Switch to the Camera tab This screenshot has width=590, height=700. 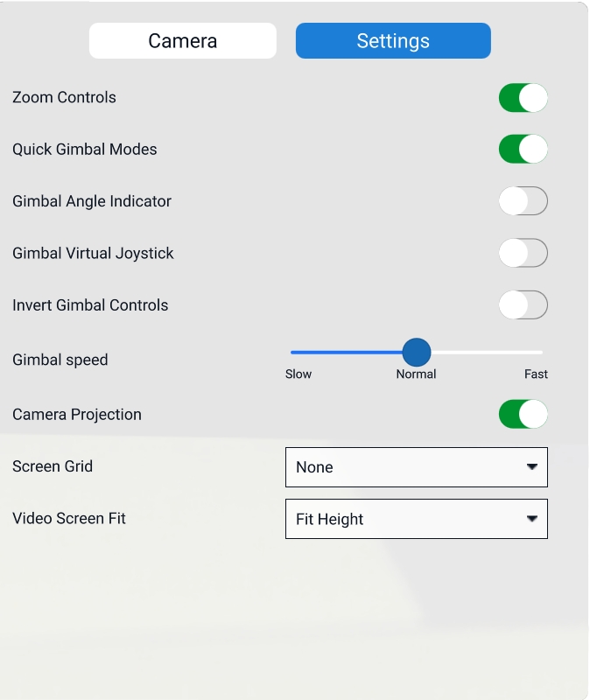pos(182,41)
